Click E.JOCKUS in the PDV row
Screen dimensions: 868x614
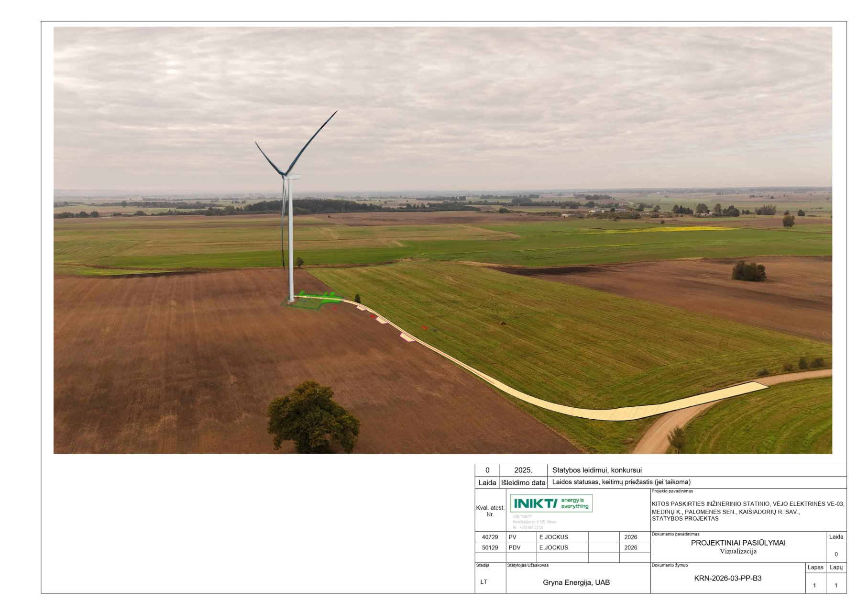click(553, 547)
